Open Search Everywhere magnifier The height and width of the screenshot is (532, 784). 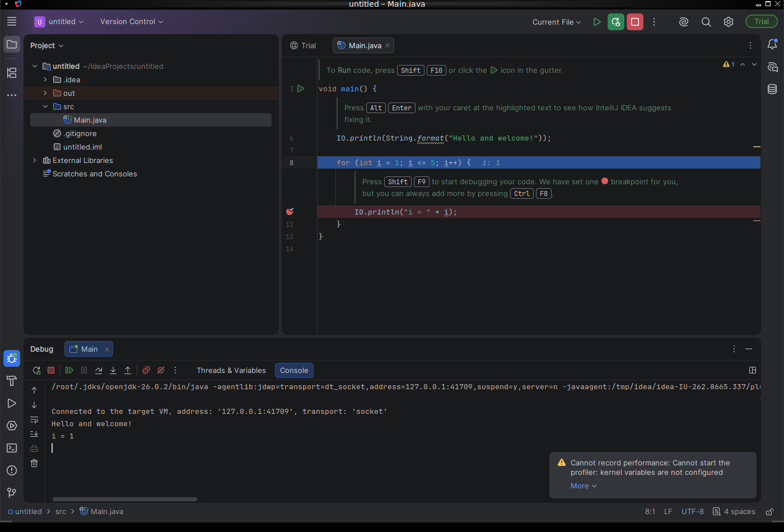pyautogui.click(x=706, y=22)
